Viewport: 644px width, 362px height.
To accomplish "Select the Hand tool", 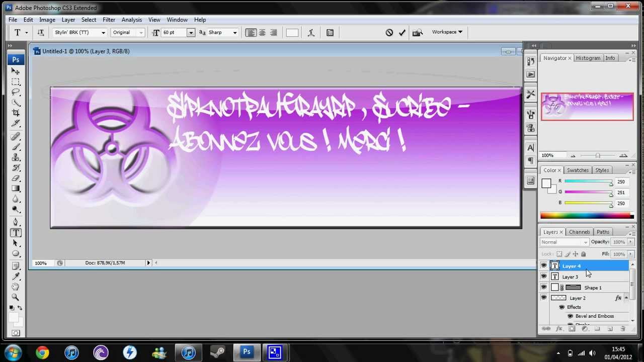I will pyautogui.click(x=16, y=287).
